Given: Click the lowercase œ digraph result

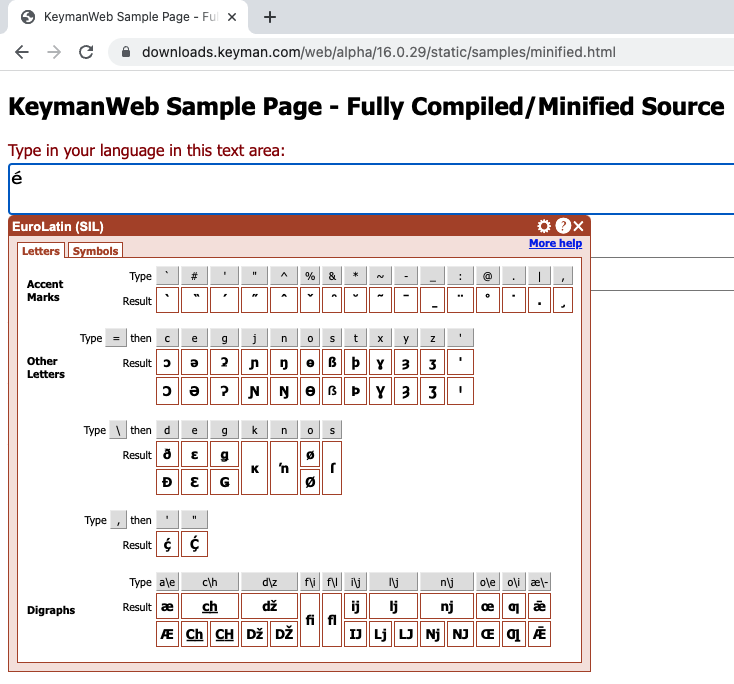Looking at the screenshot, I should pyautogui.click(x=487, y=606).
